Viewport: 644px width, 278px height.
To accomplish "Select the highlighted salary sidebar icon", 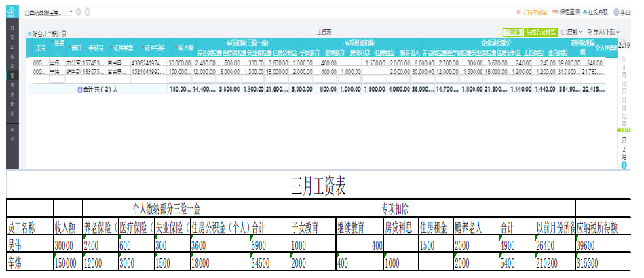I will point(10,76).
